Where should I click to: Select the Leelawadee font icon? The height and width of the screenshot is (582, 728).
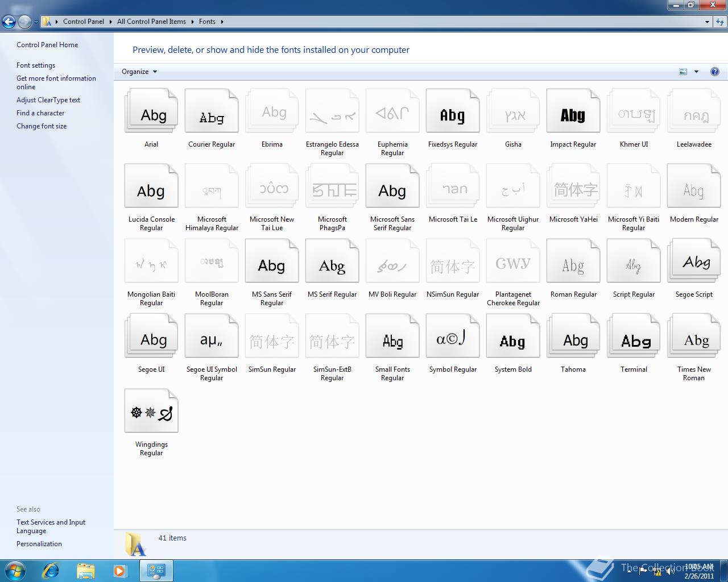694,111
